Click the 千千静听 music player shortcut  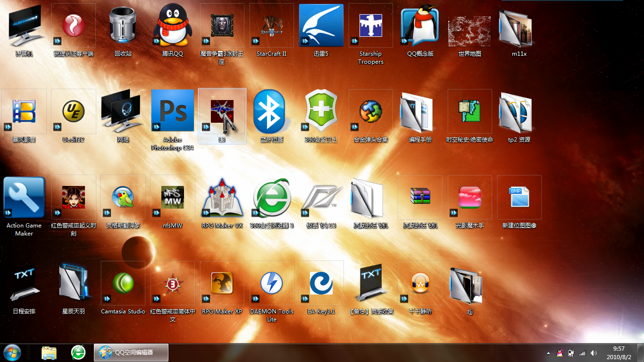420,283
